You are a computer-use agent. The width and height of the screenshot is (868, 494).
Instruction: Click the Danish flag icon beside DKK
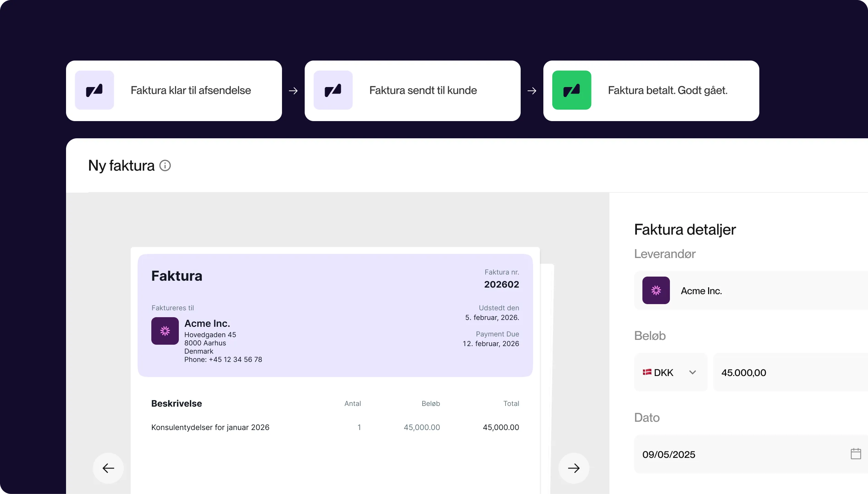click(x=647, y=372)
